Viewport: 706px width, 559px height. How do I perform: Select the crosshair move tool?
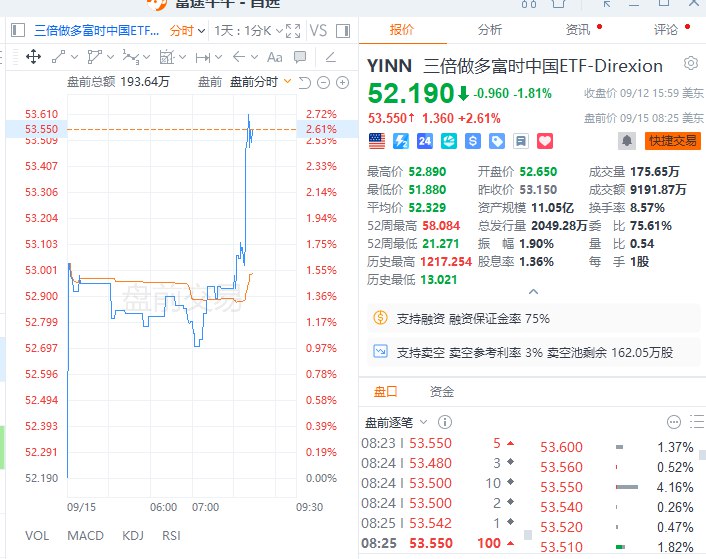33,57
